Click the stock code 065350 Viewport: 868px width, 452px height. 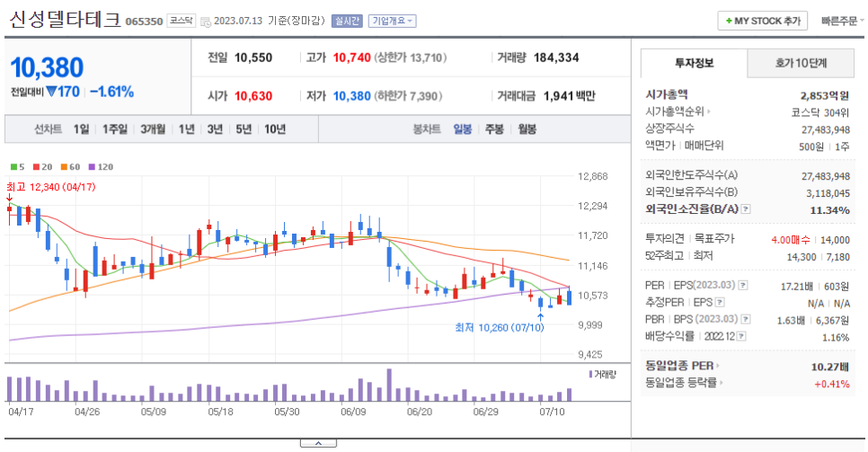(x=144, y=22)
